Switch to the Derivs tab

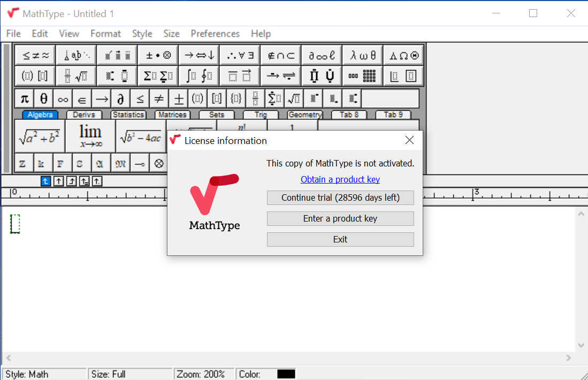click(x=84, y=115)
